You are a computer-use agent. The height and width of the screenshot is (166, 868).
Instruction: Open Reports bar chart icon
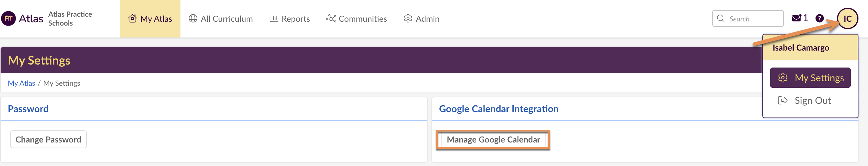[x=273, y=18]
